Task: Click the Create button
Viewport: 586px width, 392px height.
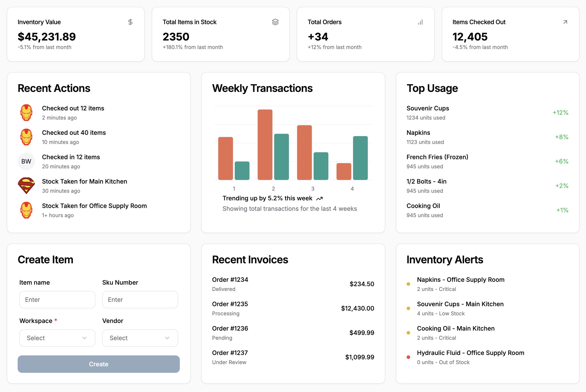Action: tap(98, 364)
